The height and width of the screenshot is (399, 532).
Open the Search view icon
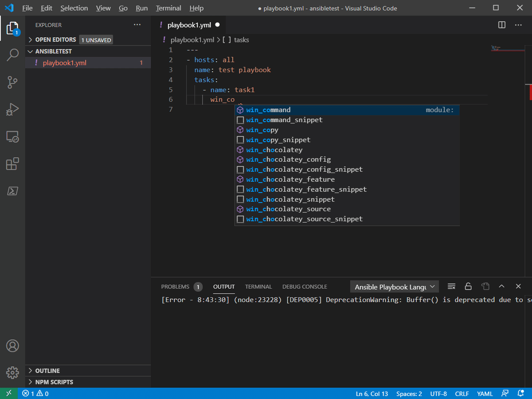tap(12, 55)
